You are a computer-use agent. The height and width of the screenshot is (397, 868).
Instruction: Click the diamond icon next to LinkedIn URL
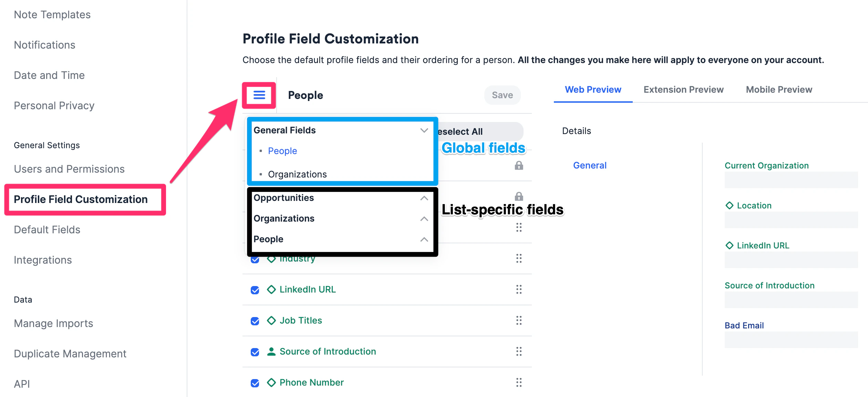[271, 289]
